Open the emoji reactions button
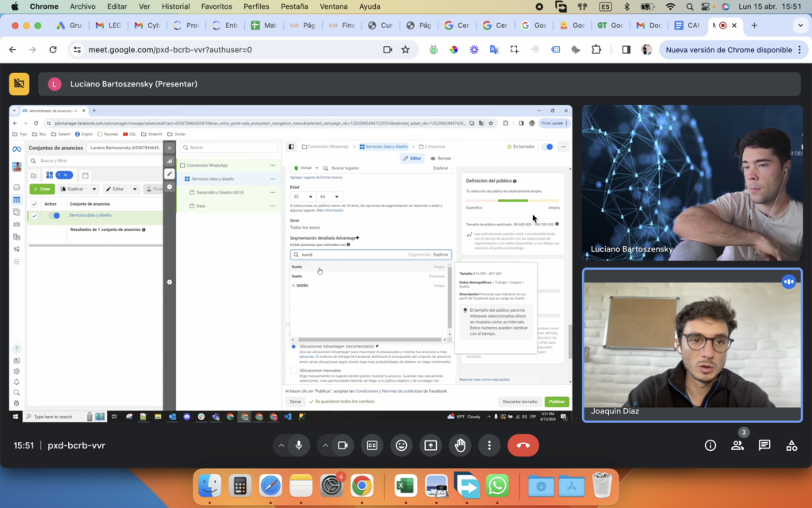This screenshot has height=508, width=812. (401, 445)
